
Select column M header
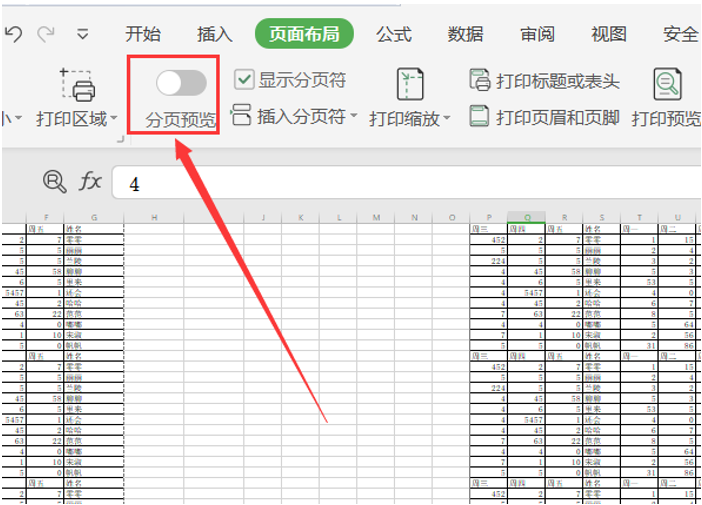coord(376,218)
